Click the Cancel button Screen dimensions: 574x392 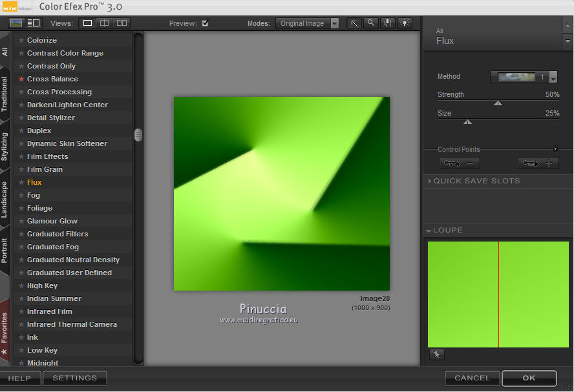pyautogui.click(x=472, y=378)
